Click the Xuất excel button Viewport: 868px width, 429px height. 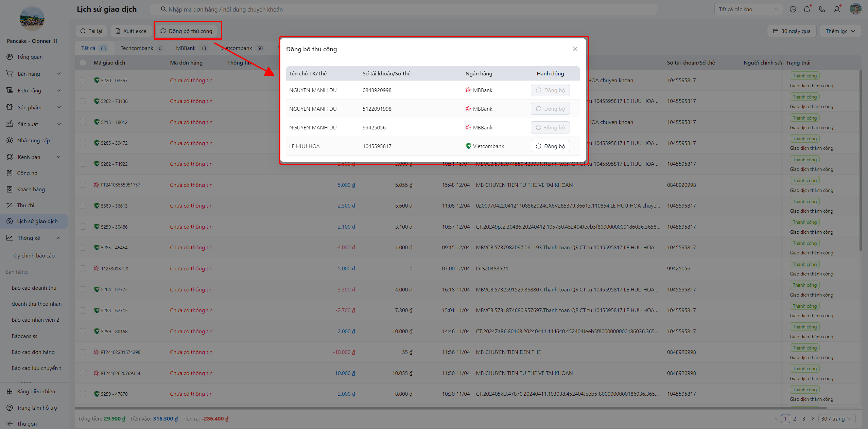tap(131, 31)
